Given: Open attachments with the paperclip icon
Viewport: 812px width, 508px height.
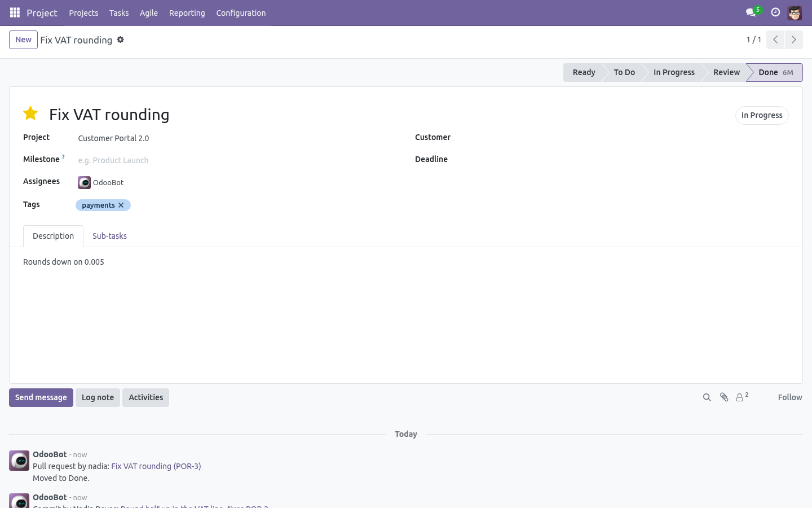Looking at the screenshot, I should point(724,397).
